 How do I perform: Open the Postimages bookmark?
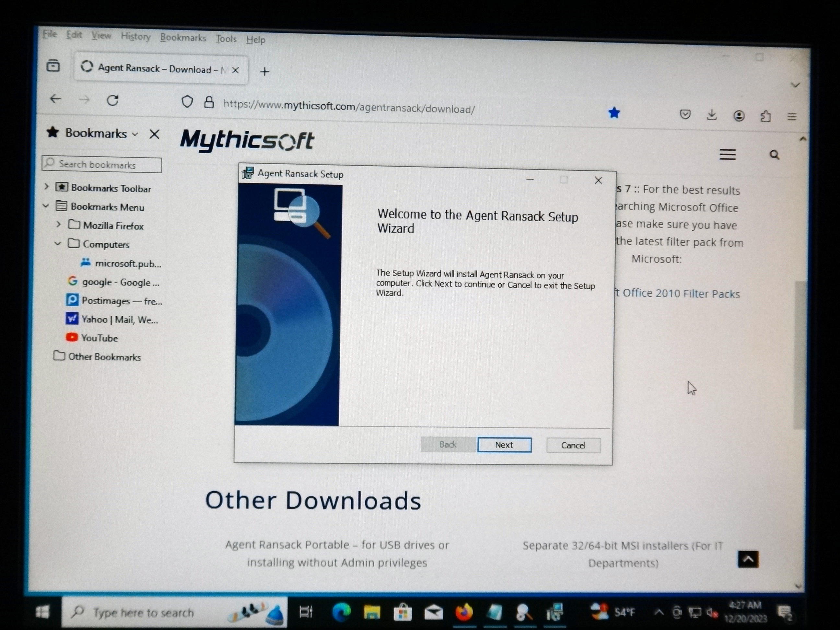pos(114,300)
